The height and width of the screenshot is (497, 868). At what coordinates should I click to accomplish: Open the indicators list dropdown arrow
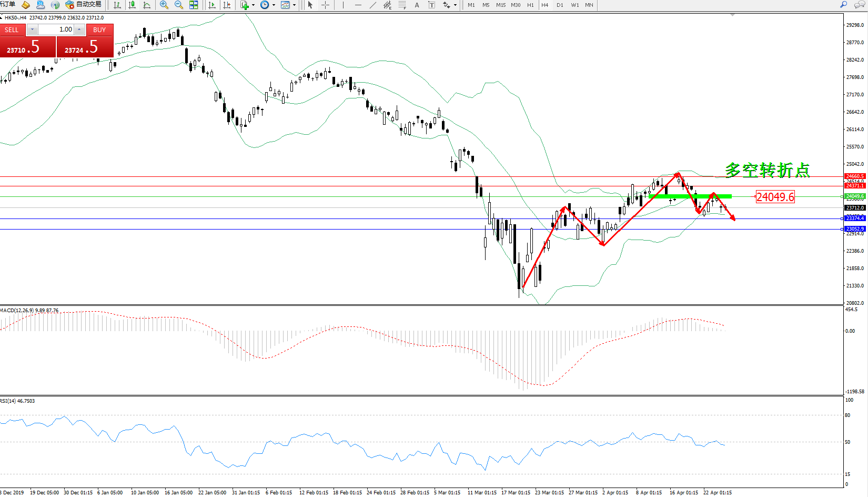(x=254, y=5)
